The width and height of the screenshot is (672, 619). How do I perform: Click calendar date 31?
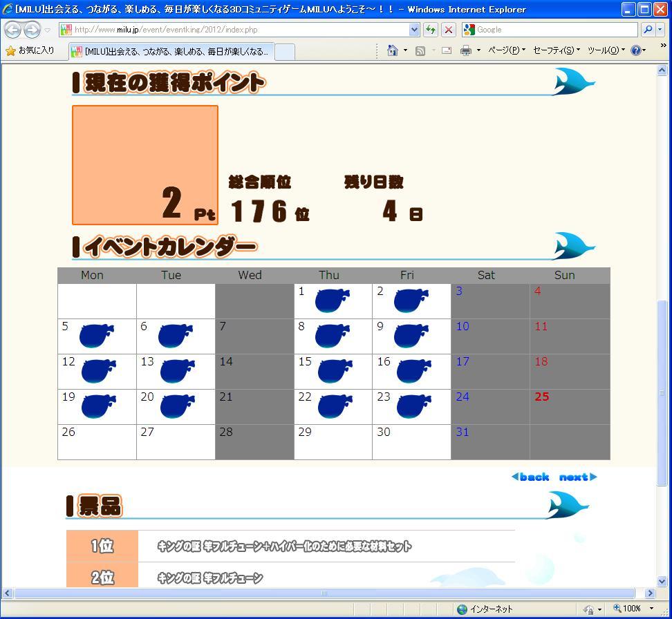463,432
